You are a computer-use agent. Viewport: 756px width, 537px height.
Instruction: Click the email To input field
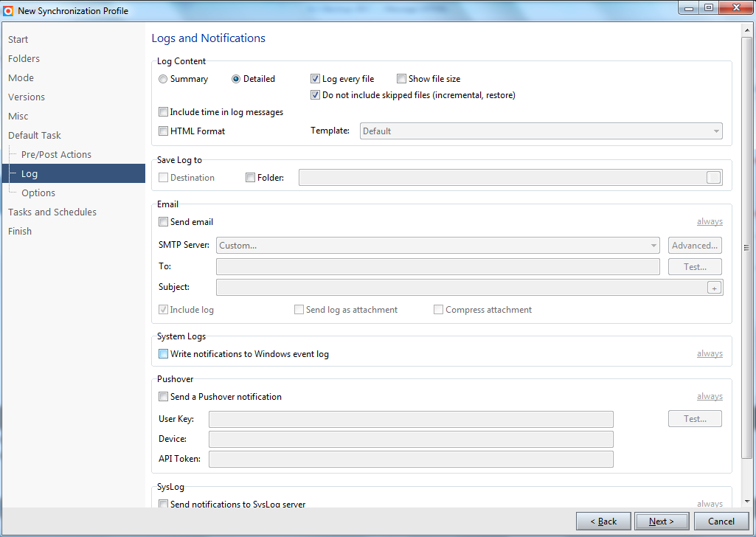pyautogui.click(x=438, y=266)
